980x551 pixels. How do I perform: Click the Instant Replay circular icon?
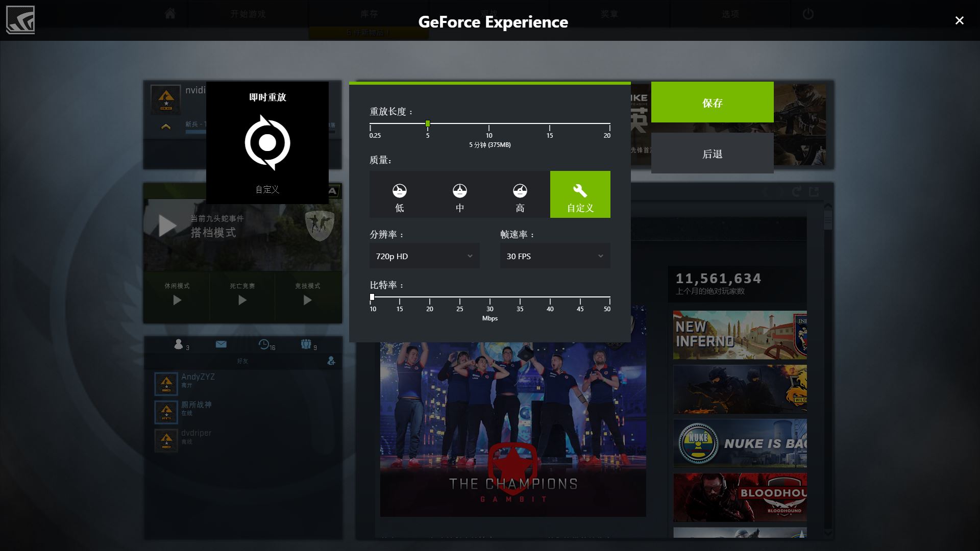(x=267, y=142)
